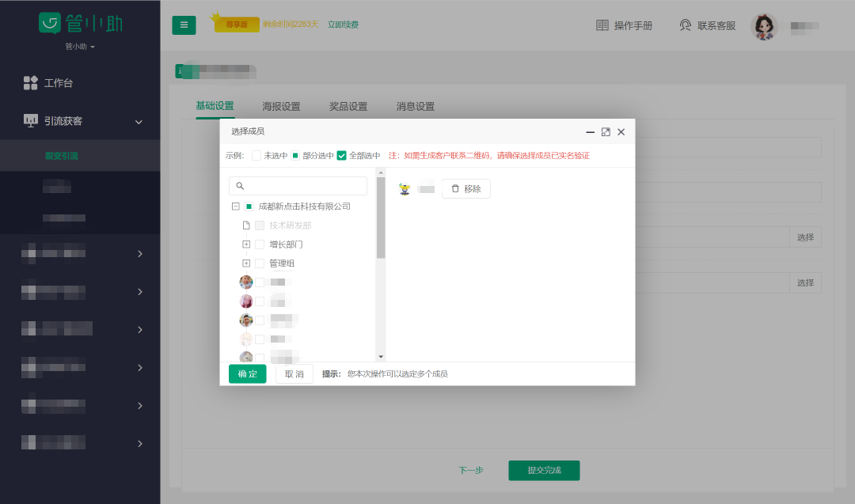Click the third member avatar in the tree
The height and width of the screenshot is (504, 855).
(246, 320)
